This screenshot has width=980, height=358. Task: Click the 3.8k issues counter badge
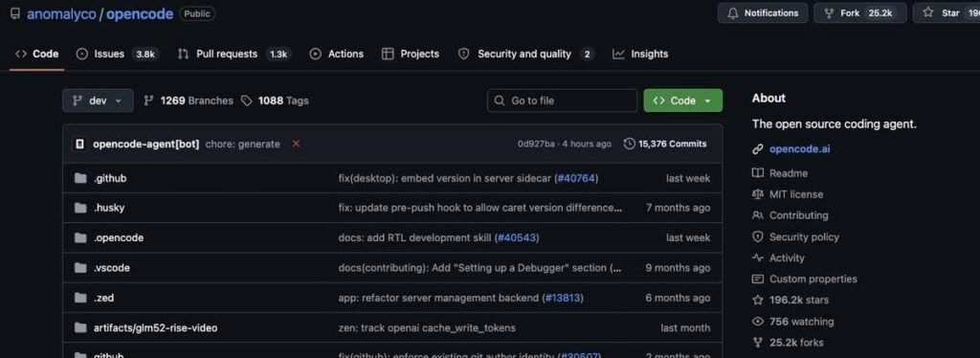tap(145, 55)
